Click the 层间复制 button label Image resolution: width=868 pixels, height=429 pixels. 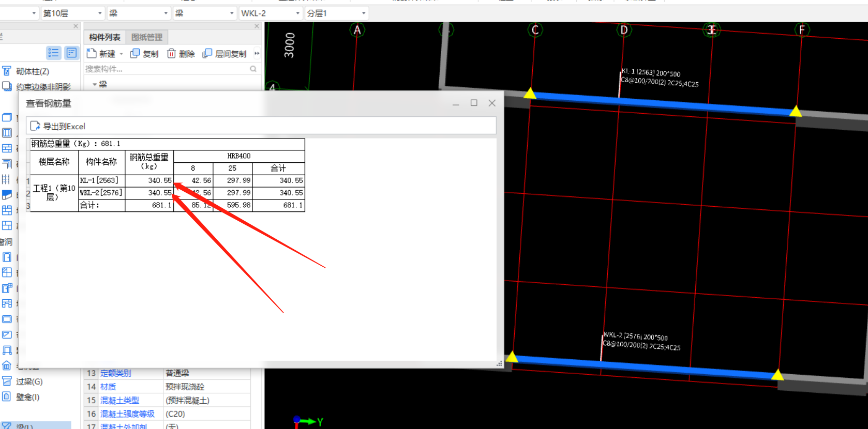point(231,54)
